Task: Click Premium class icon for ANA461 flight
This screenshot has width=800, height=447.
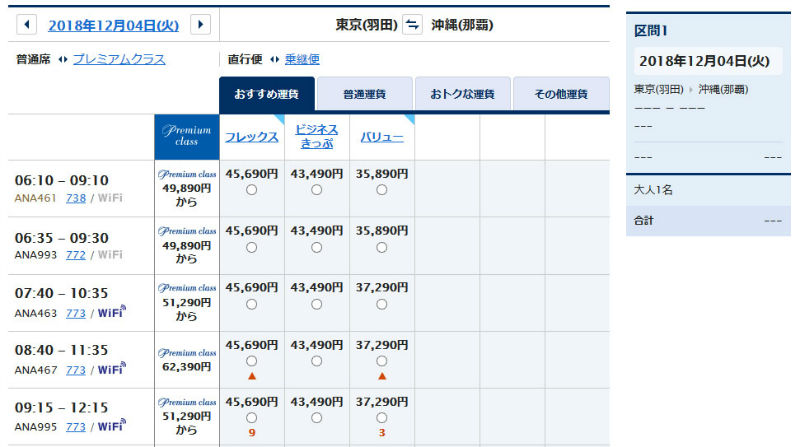Action: pos(187,174)
